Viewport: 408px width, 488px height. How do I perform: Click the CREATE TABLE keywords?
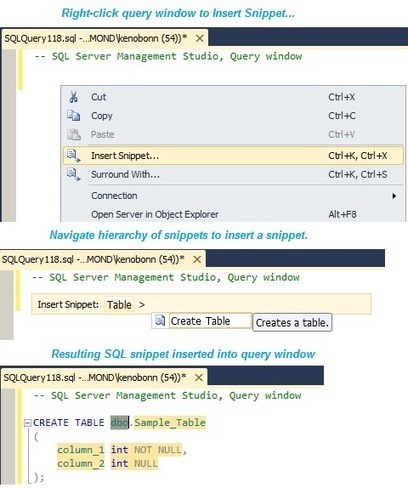coord(69,423)
